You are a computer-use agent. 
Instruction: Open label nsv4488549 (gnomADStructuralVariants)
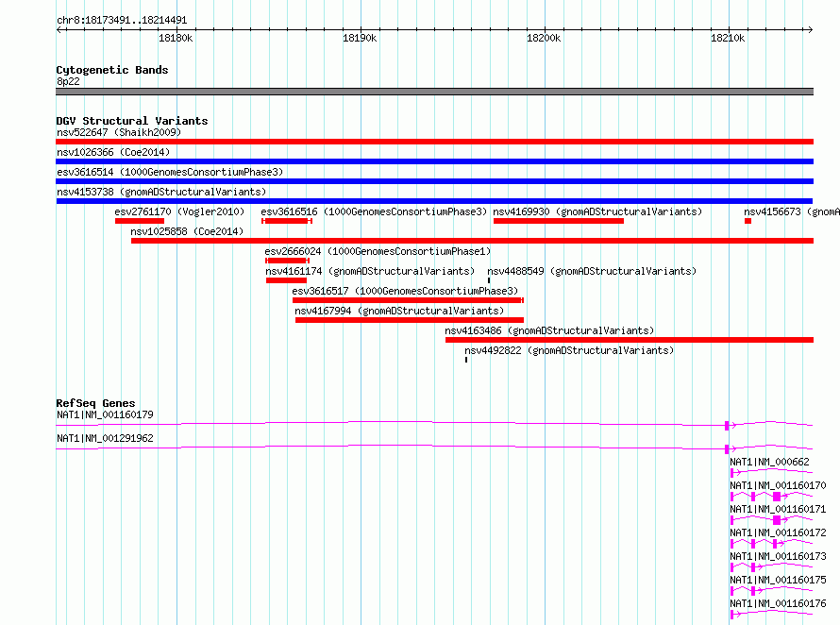click(x=592, y=271)
